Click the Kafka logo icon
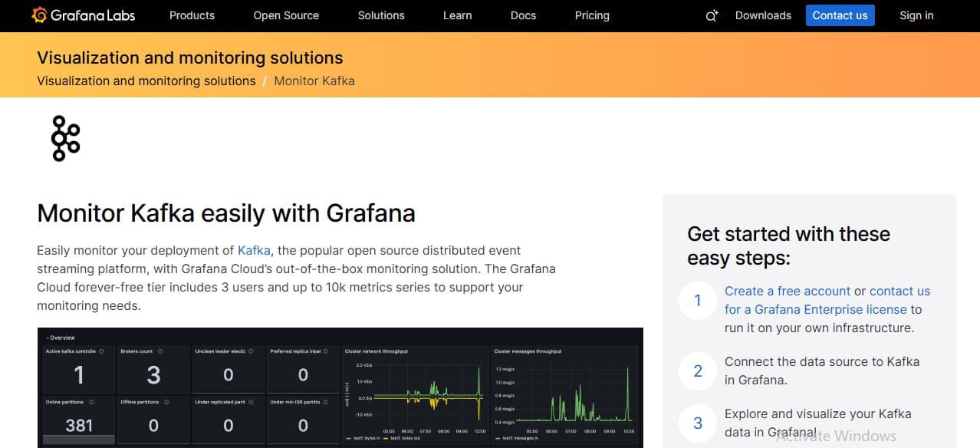Viewport: 980px width, 448px height. [x=65, y=139]
